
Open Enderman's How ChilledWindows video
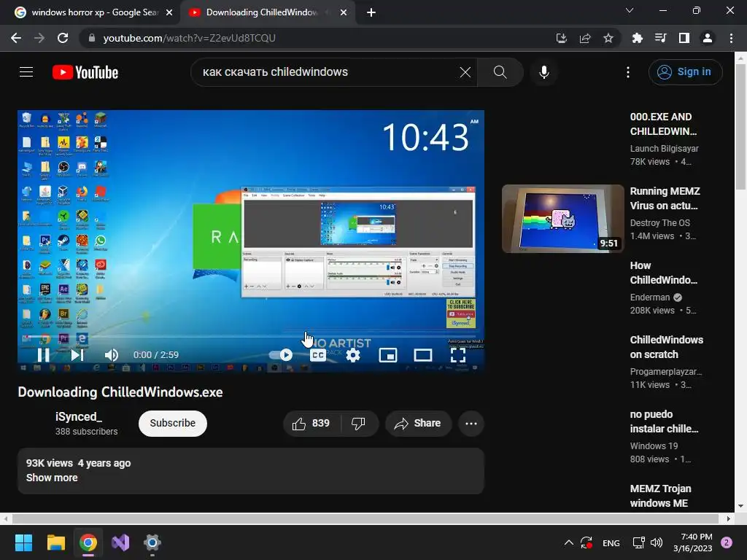tap(663, 273)
